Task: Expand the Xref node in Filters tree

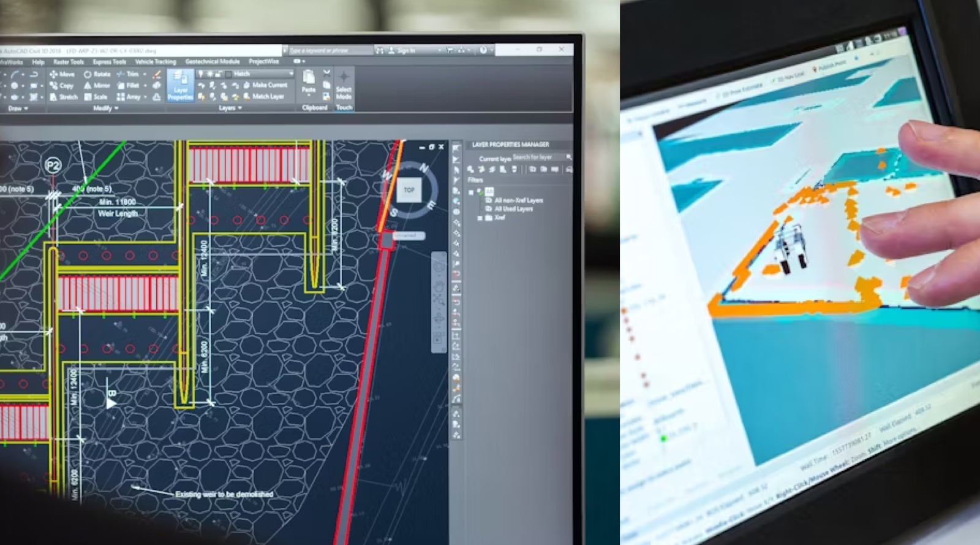Action: click(x=480, y=218)
